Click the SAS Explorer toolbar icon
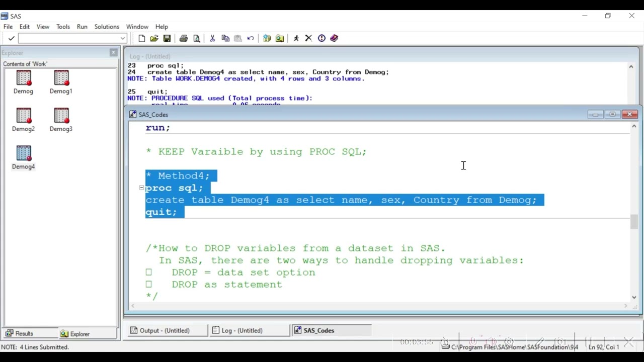The width and height of the screenshot is (644, 362). 280,38
